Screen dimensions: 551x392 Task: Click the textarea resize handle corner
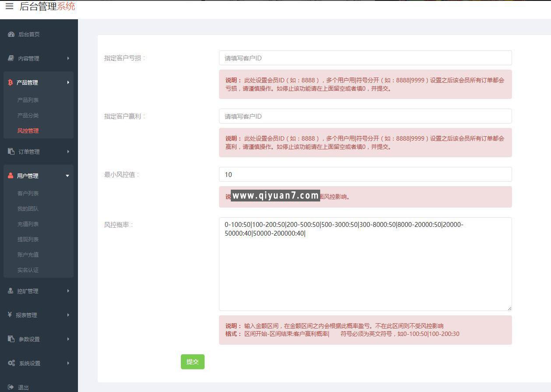point(509,308)
